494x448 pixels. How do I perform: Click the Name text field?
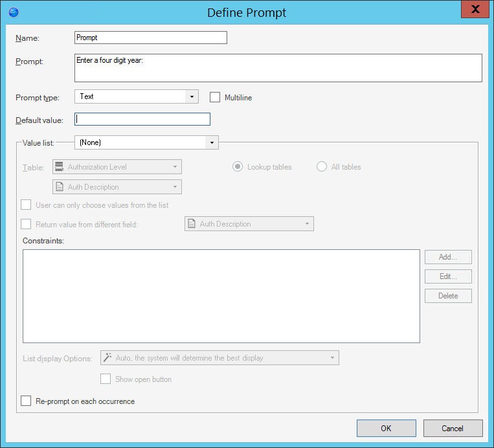pyautogui.click(x=151, y=38)
